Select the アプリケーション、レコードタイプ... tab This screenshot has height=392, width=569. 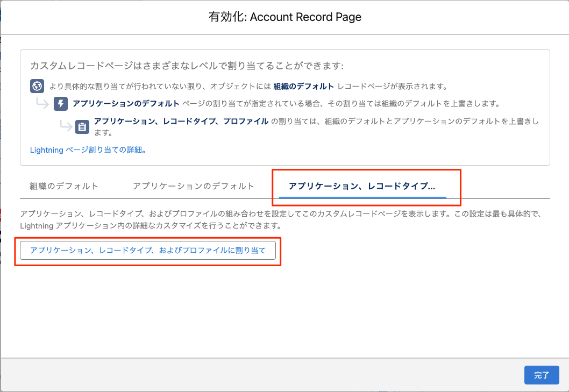[x=362, y=186]
